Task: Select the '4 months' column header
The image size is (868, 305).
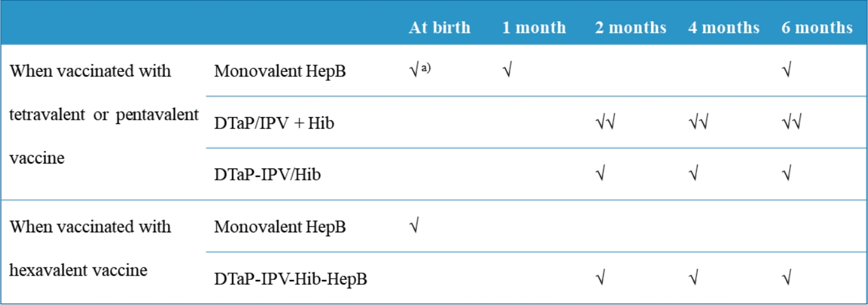Action: coord(724,28)
